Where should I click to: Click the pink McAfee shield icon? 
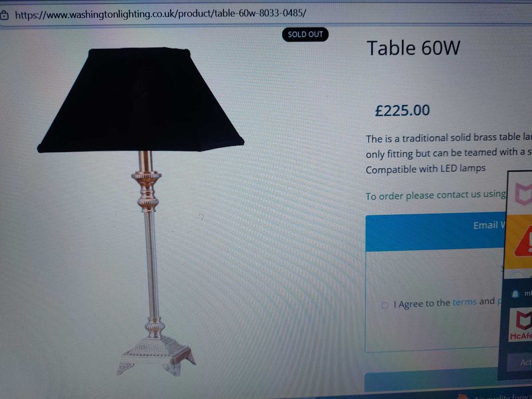(x=523, y=193)
